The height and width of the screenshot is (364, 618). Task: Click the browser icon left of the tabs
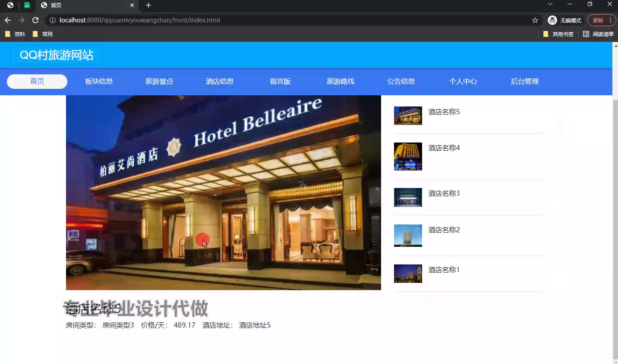pyautogui.click(x=10, y=5)
